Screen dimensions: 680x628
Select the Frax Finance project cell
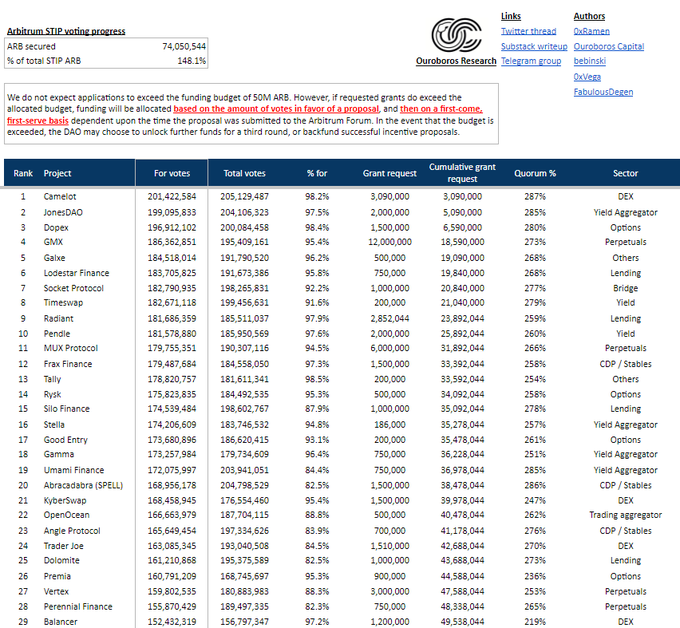point(68,364)
